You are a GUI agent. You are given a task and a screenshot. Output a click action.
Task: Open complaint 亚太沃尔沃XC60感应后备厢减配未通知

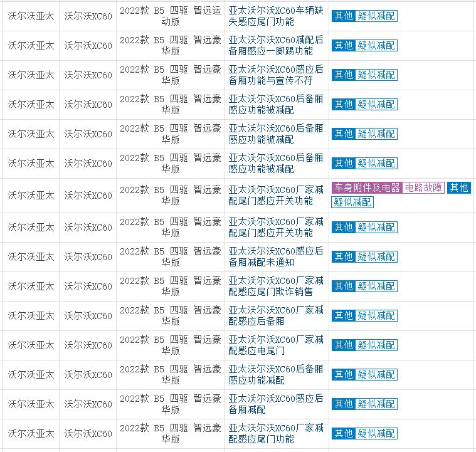point(276,257)
